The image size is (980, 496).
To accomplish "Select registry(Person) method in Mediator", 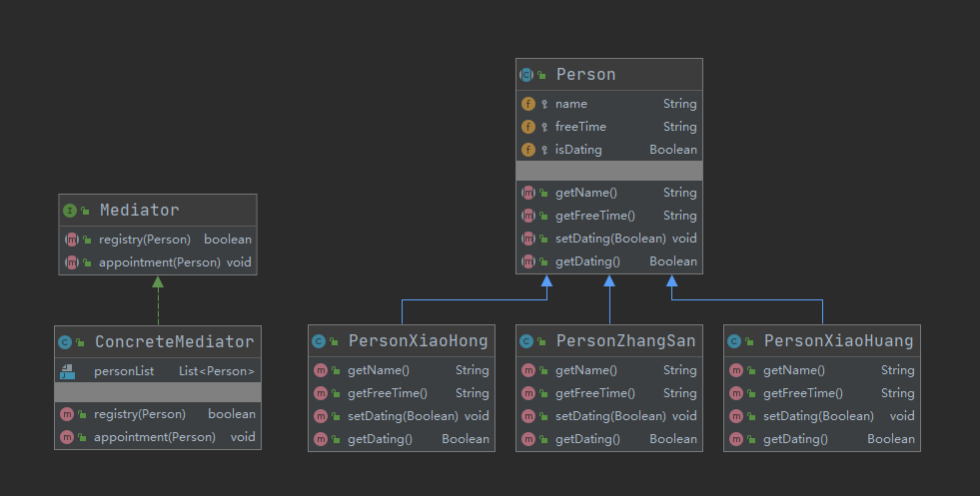I will click(158, 240).
